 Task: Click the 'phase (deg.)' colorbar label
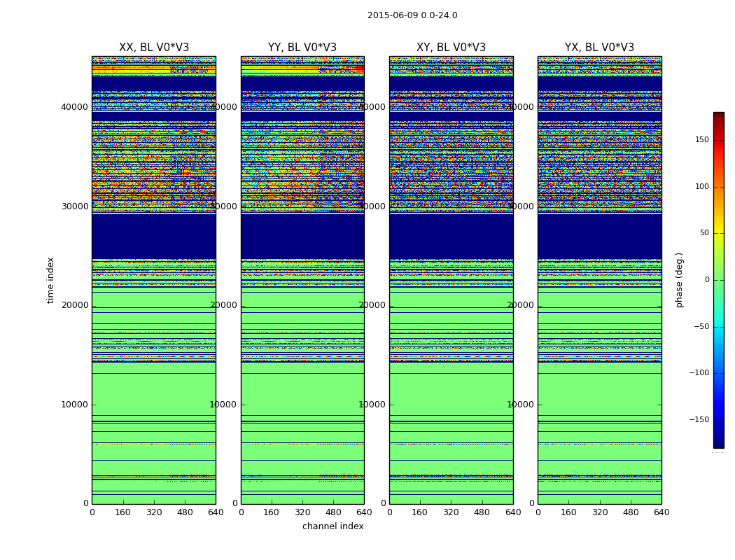click(x=679, y=280)
